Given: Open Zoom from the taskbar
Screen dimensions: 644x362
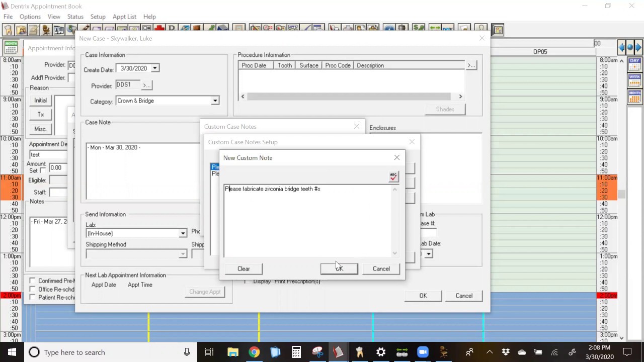Looking at the screenshot, I should (x=423, y=352).
